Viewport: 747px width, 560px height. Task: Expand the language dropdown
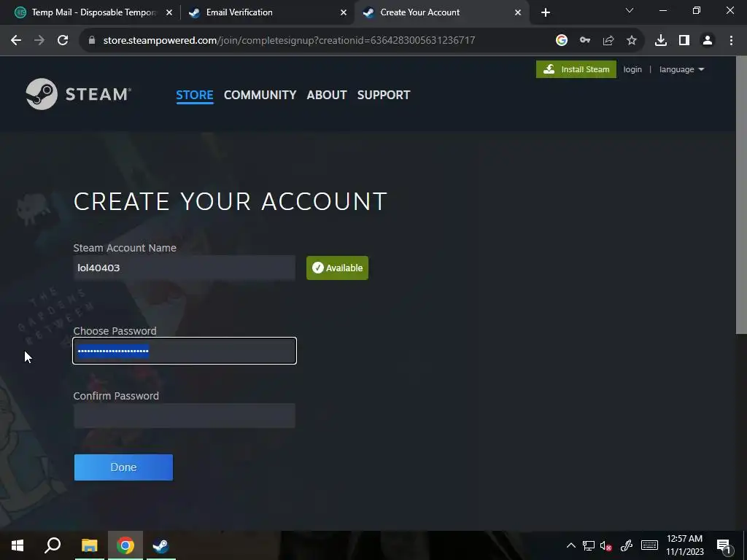click(x=681, y=69)
